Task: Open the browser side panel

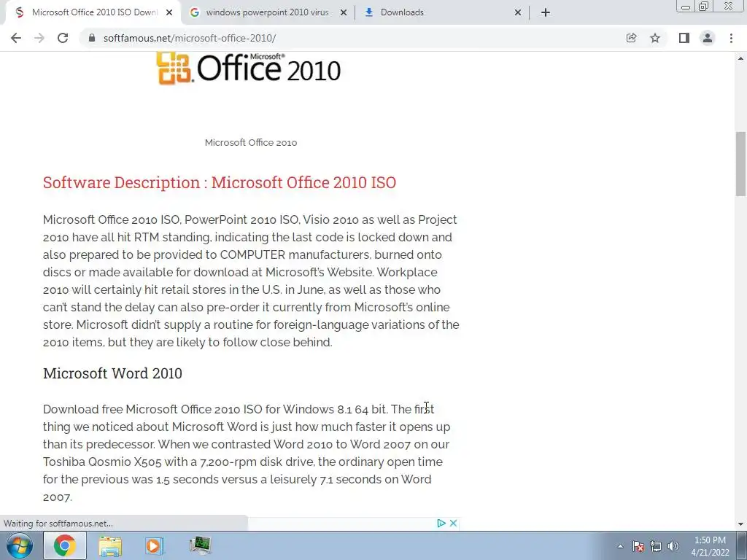Action: click(x=684, y=38)
